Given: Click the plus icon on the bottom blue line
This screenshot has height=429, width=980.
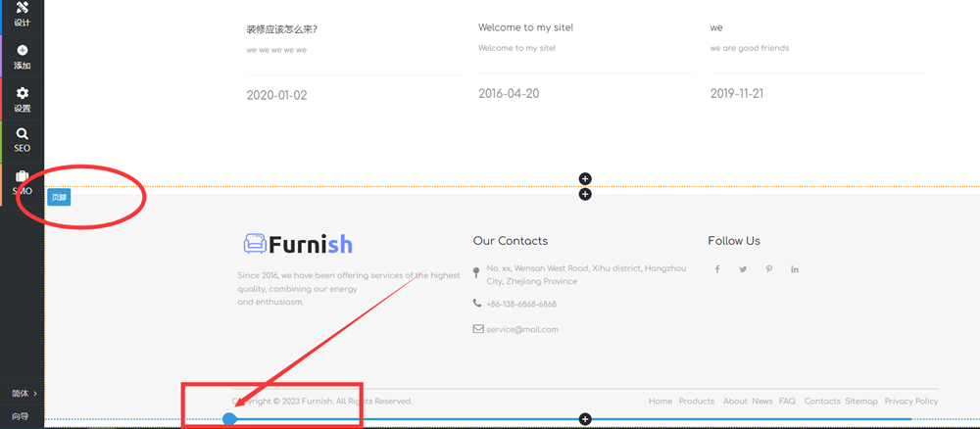Looking at the screenshot, I should (585, 419).
